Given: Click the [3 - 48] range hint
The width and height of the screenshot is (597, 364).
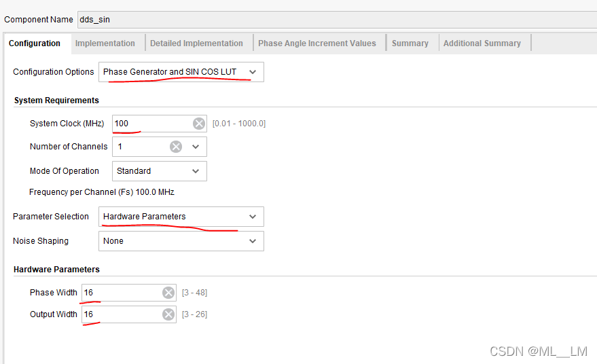Looking at the screenshot, I should [x=194, y=293].
